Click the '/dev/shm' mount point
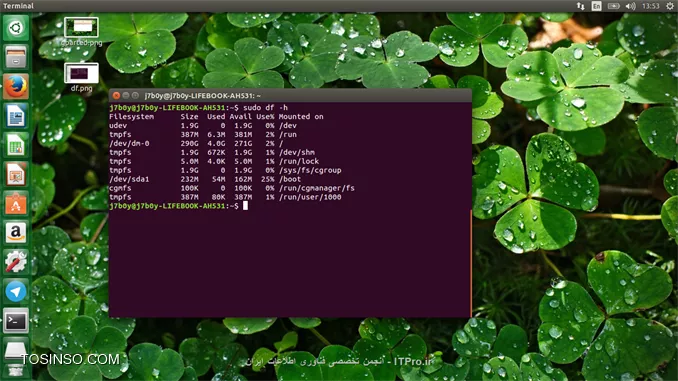The image size is (678, 381). point(297,152)
